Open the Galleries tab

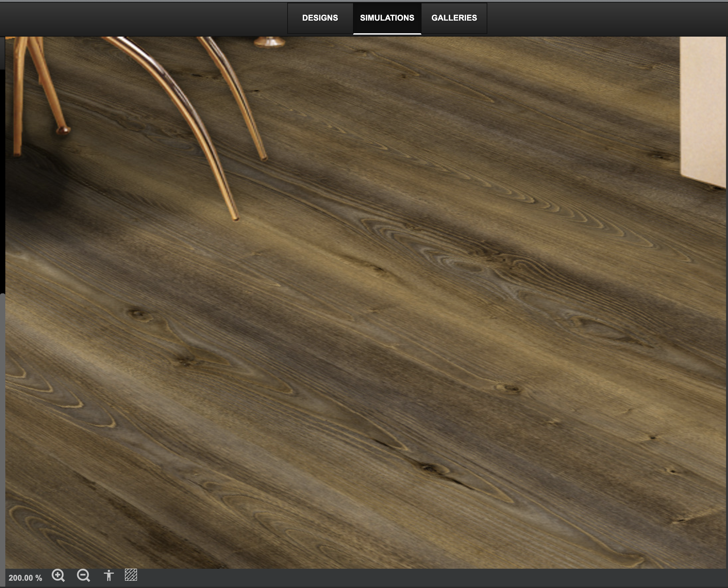coord(454,18)
